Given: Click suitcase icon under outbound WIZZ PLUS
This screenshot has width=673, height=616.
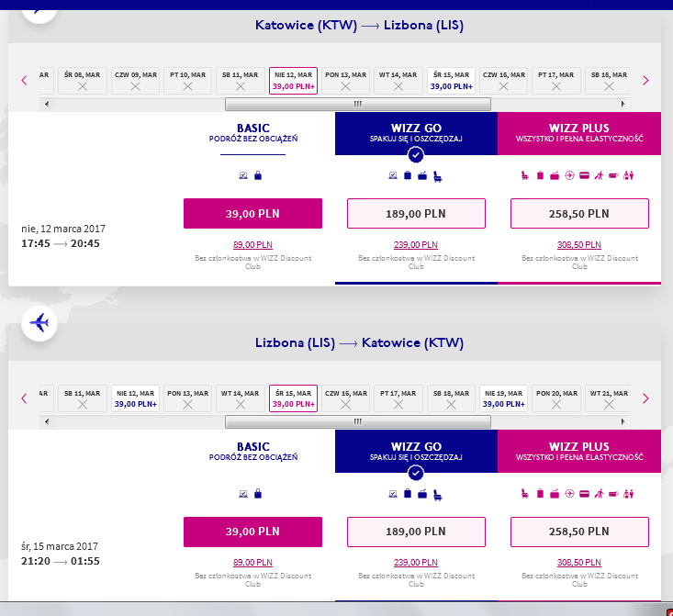Looking at the screenshot, I should (x=541, y=175).
